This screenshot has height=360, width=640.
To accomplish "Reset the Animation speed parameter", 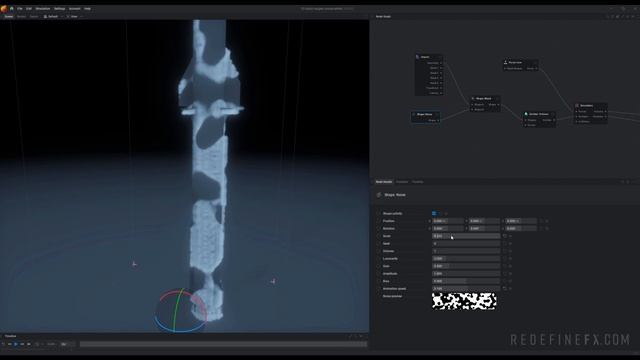I will click(505, 289).
